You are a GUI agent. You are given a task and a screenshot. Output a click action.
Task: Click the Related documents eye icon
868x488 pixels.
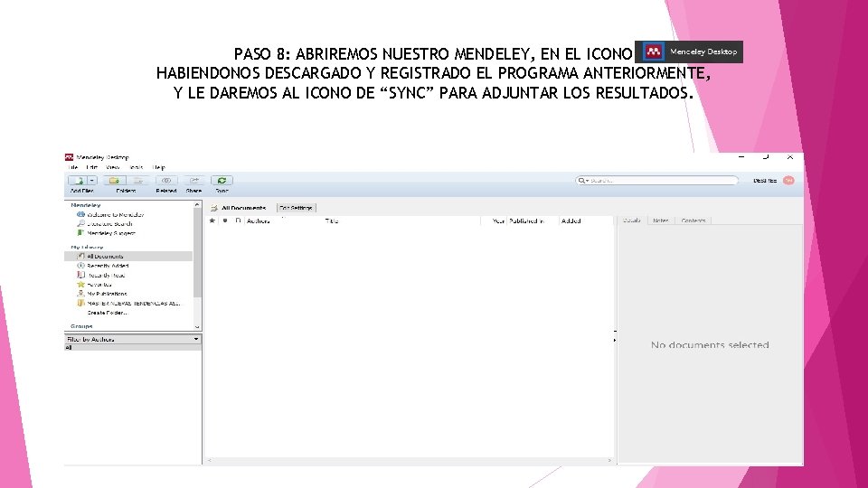166,181
